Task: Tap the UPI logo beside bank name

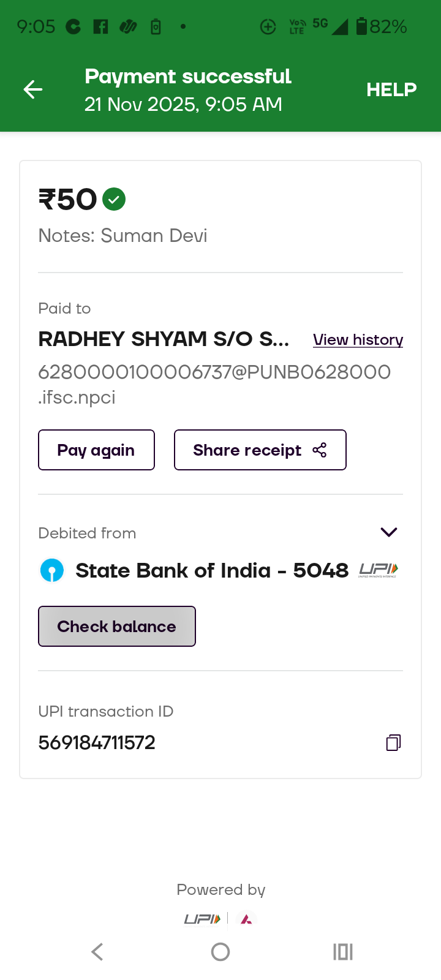Action: click(379, 570)
